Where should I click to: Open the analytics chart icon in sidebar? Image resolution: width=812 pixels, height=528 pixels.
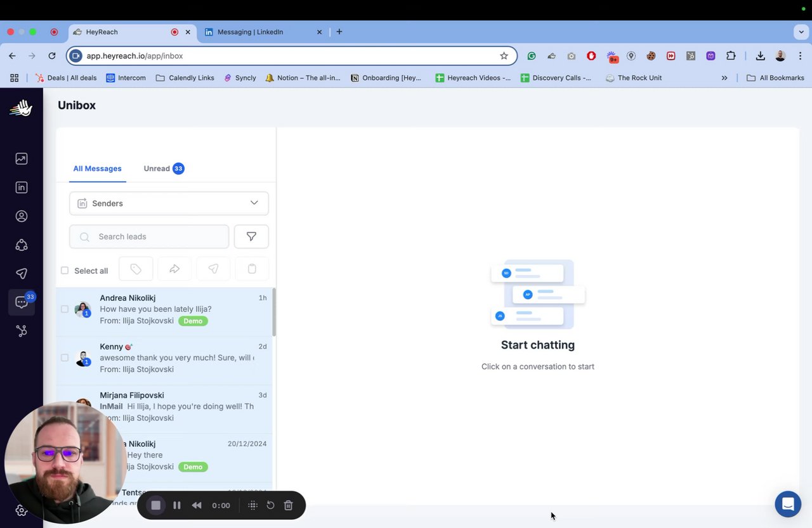22,158
